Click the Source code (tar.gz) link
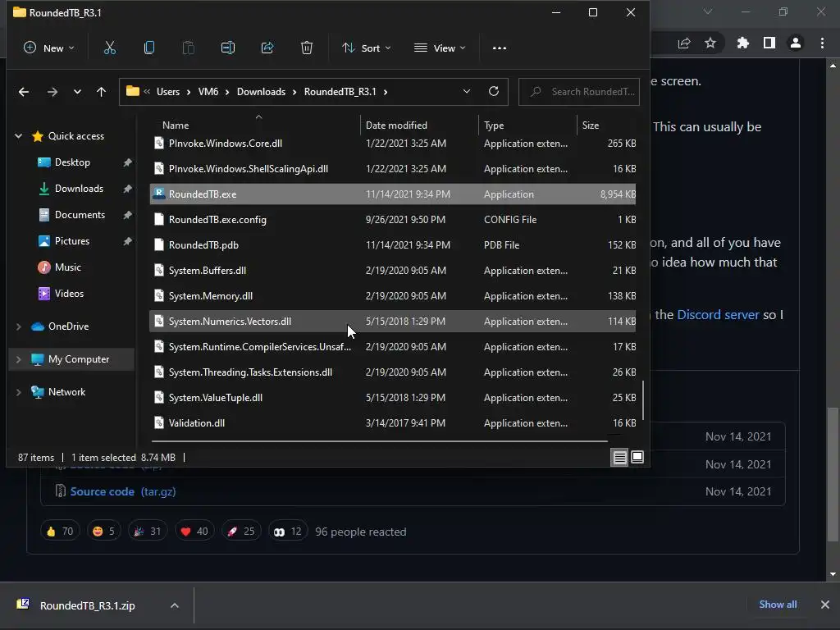 click(x=123, y=491)
